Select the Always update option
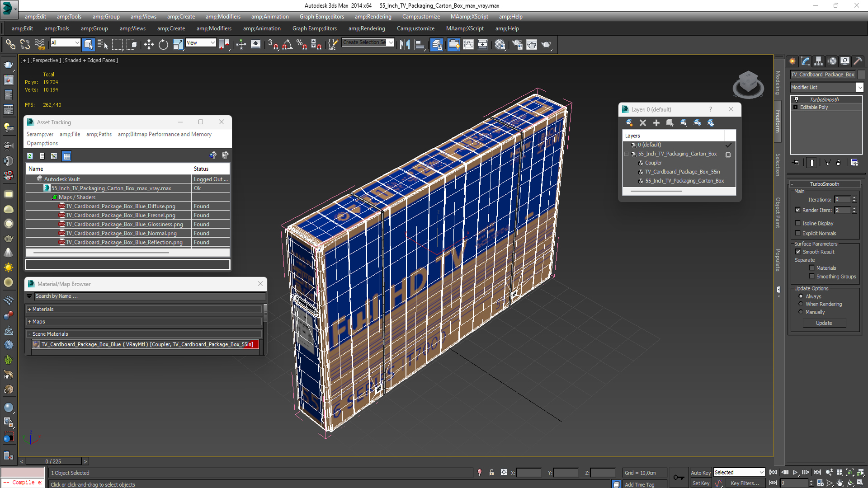The height and width of the screenshot is (488, 868). pos(801,296)
